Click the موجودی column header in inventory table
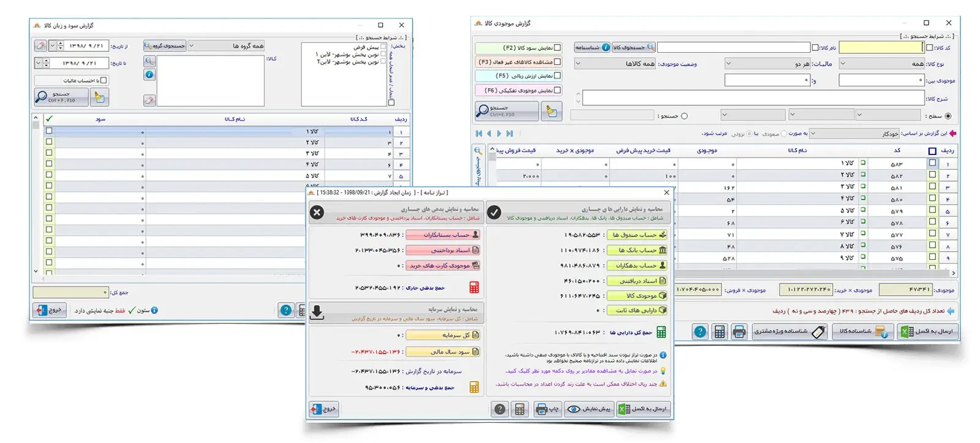 click(707, 151)
